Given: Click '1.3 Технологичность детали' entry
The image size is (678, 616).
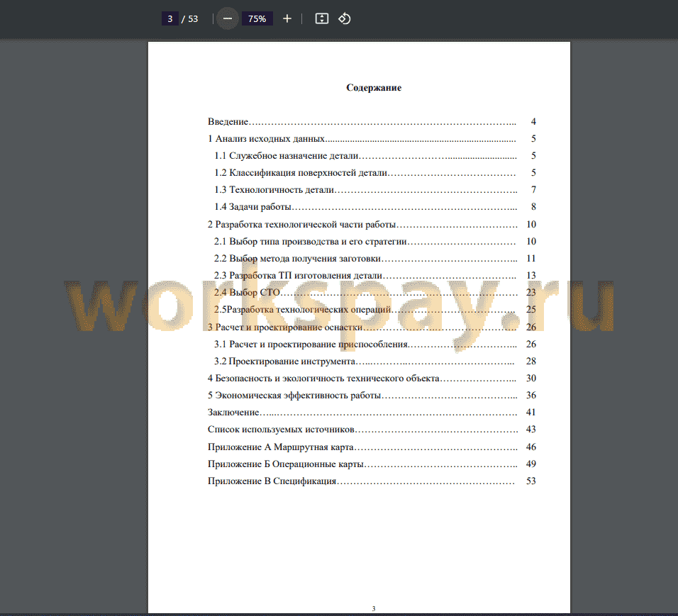Looking at the screenshot, I should 375,190.
